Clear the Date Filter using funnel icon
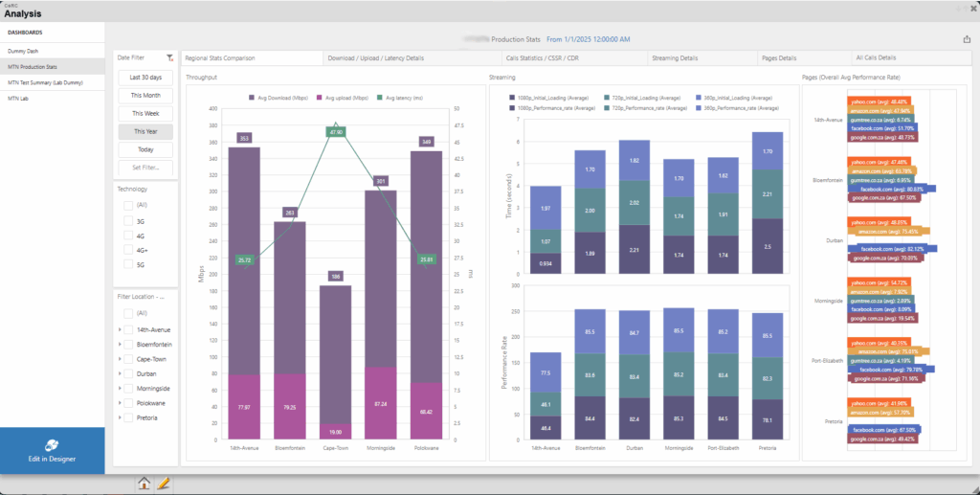Viewport: 980px width, 495px height. click(x=169, y=58)
